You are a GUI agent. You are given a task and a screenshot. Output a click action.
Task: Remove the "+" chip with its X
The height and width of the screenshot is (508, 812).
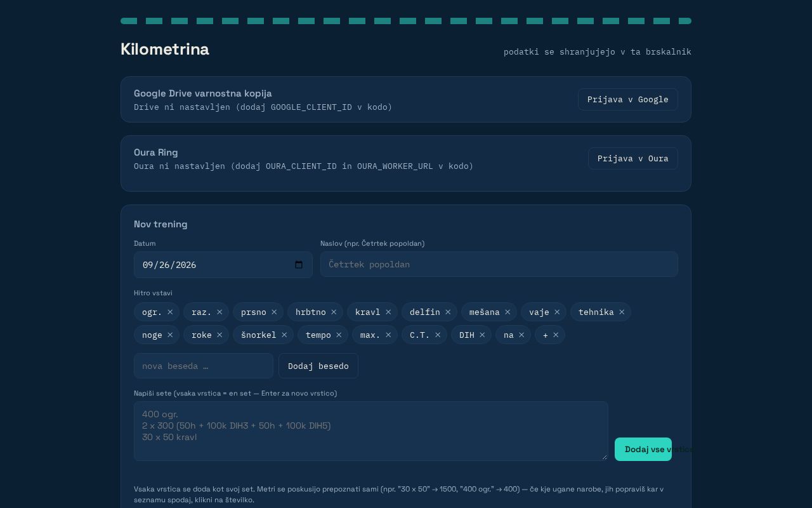pyautogui.click(x=556, y=335)
